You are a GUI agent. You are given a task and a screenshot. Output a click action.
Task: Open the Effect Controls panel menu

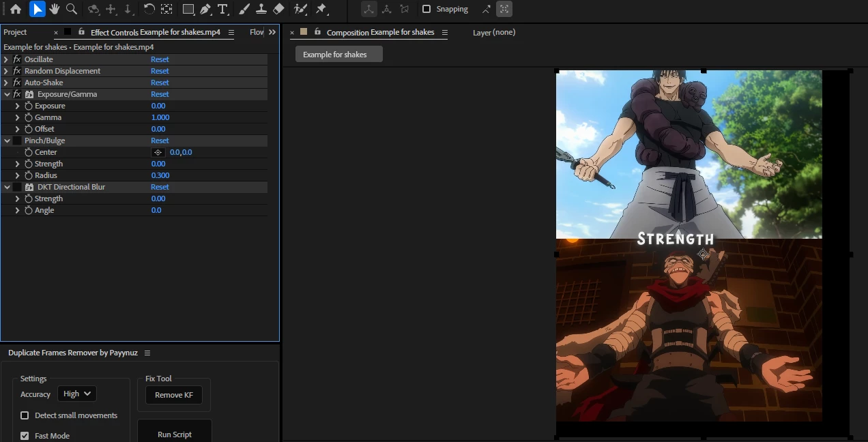(x=231, y=32)
